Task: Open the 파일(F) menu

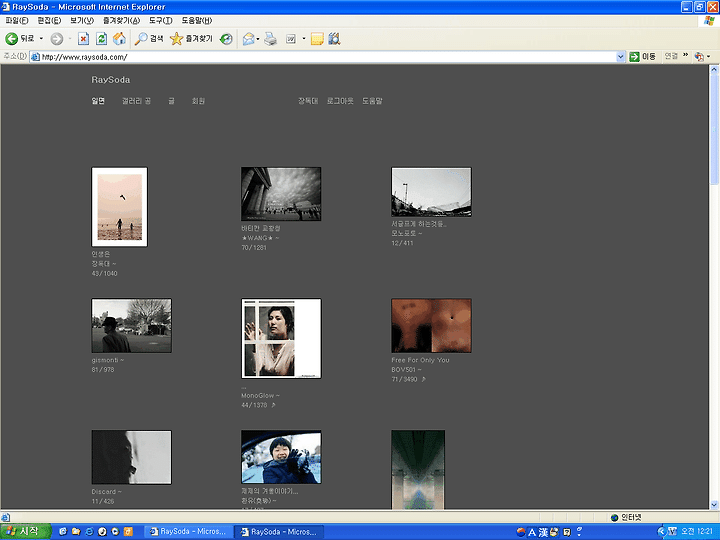Action: (x=17, y=21)
